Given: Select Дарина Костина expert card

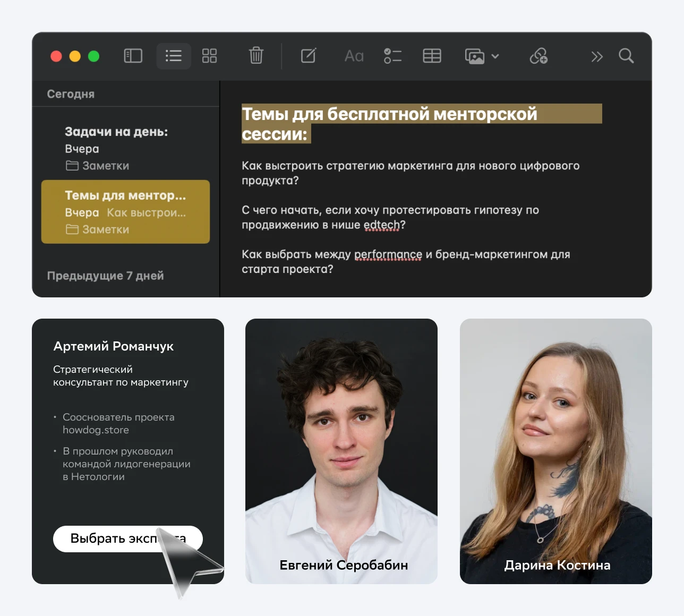Looking at the screenshot, I should 555,451.
